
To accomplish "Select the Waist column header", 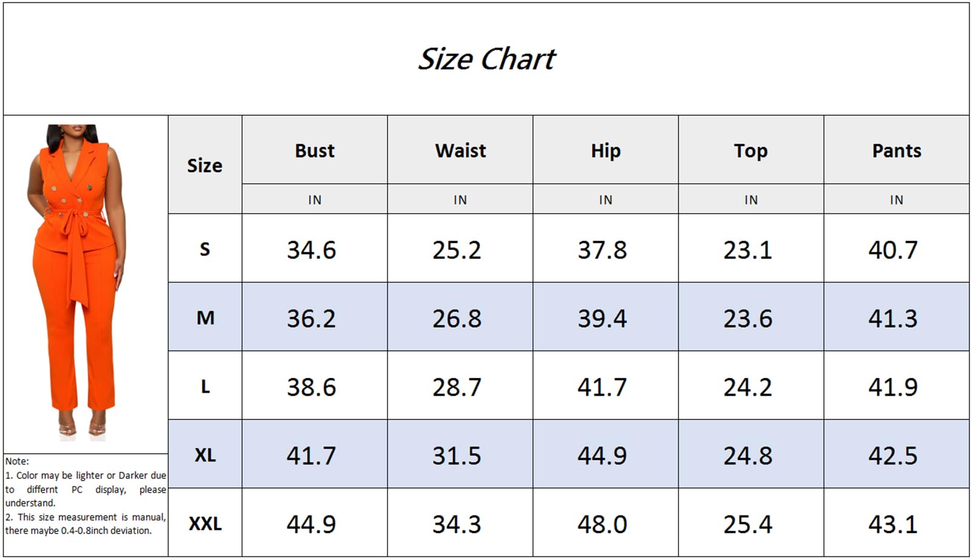I will click(460, 150).
